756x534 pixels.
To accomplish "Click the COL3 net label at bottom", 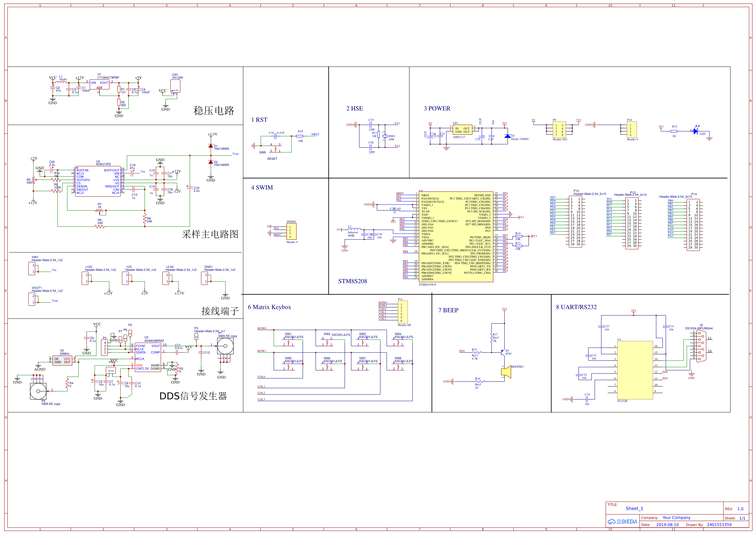I will point(261,399).
